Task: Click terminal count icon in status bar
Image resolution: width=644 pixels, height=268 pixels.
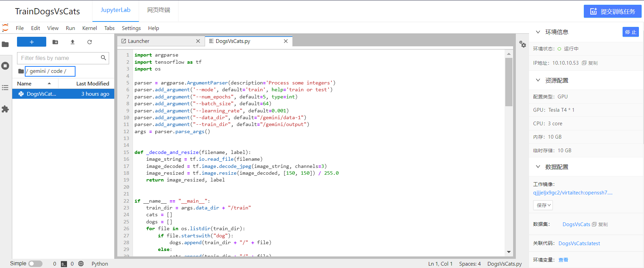Action: [64, 264]
